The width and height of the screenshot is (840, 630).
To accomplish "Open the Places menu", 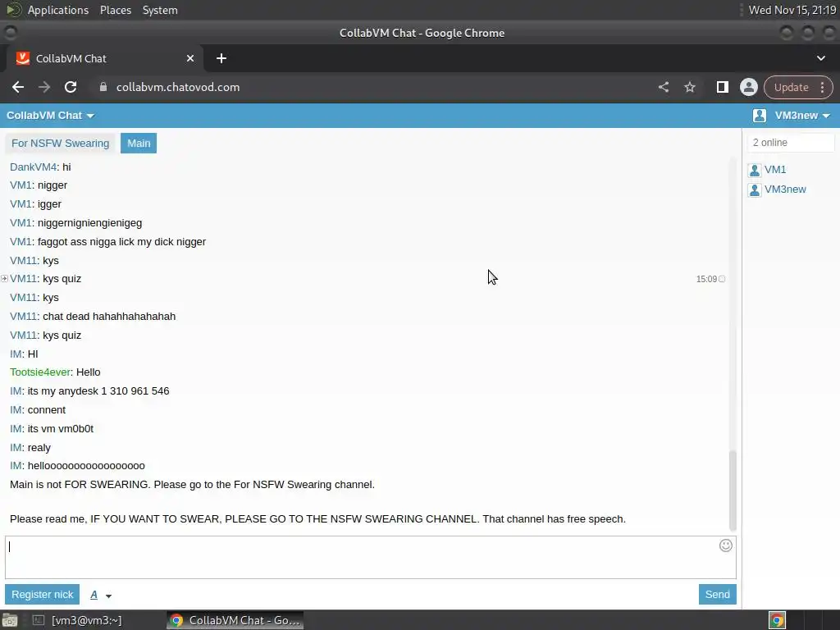I will tap(116, 10).
